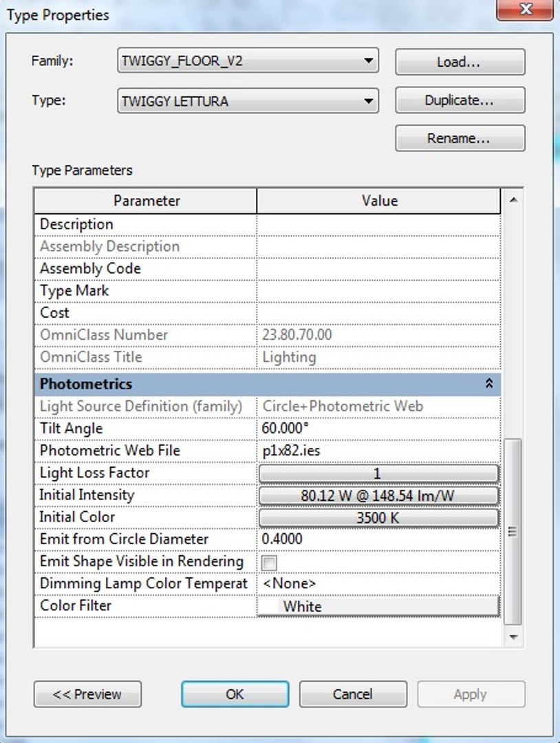Select the OmniClass Title value Lighting
560x743 pixels.
(x=289, y=357)
